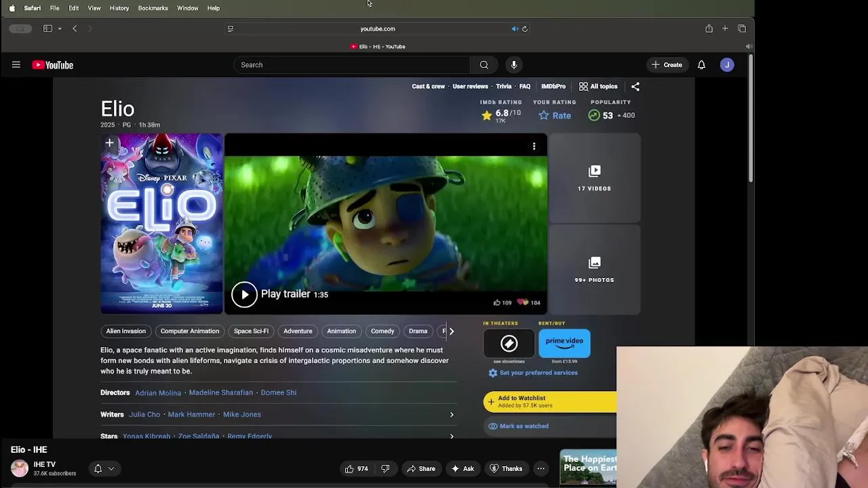
Task: Rate Elio with the star button
Action: coord(555,115)
